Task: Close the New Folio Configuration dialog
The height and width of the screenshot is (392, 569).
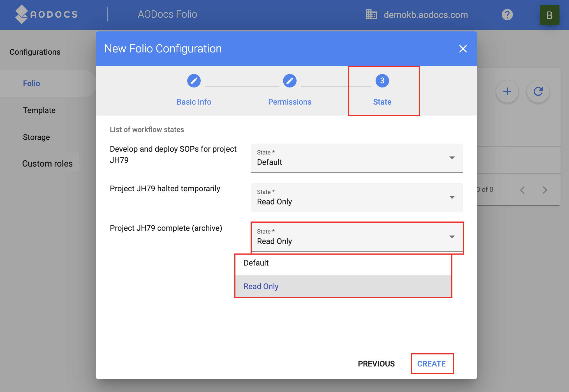Action: coord(463,49)
